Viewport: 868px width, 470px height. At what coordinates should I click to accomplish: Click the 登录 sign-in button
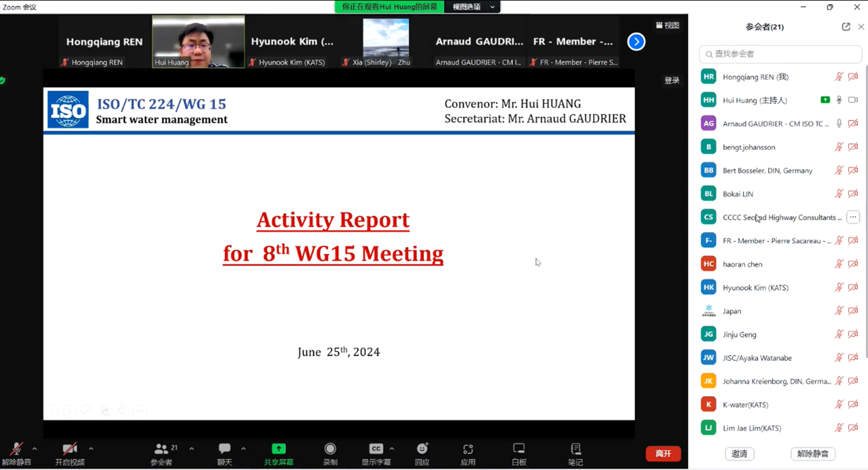pyautogui.click(x=672, y=80)
